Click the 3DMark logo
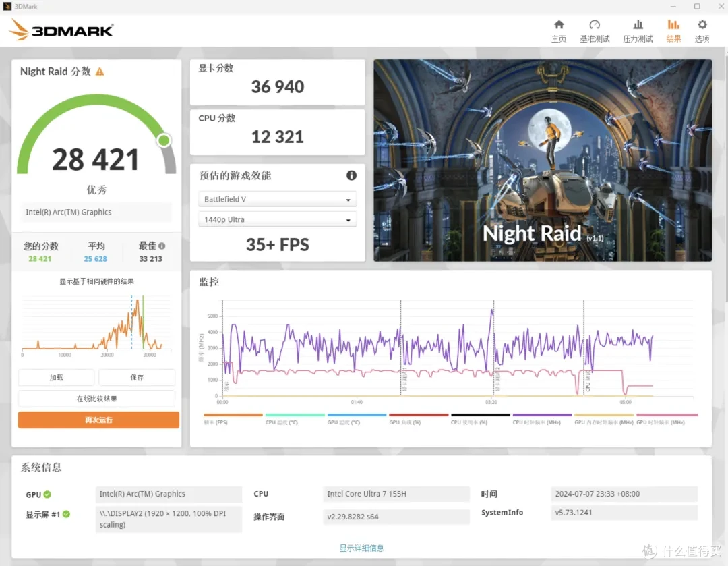The height and width of the screenshot is (566, 728). coord(61,30)
